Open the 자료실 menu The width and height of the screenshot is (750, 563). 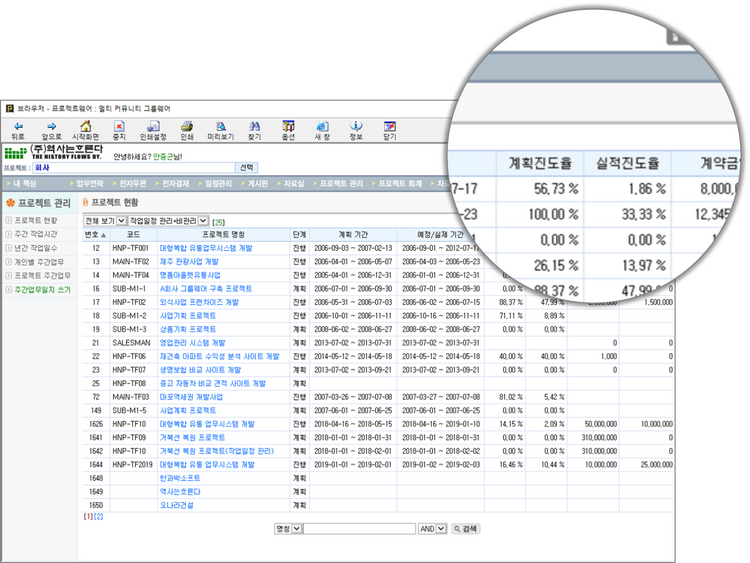point(294,184)
